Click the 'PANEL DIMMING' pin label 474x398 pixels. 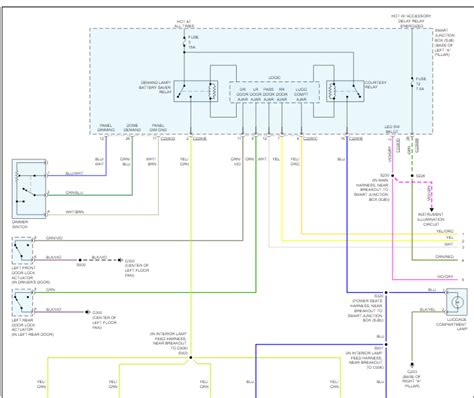pos(106,128)
